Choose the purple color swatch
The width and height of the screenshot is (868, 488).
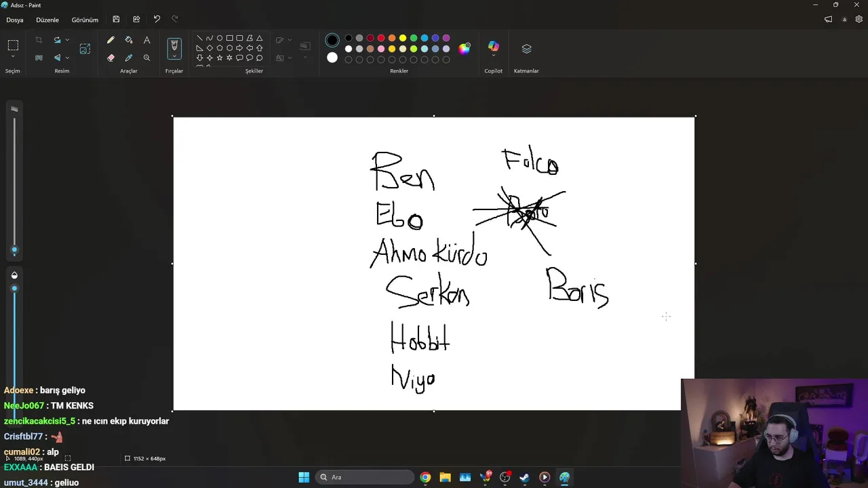coord(446,38)
